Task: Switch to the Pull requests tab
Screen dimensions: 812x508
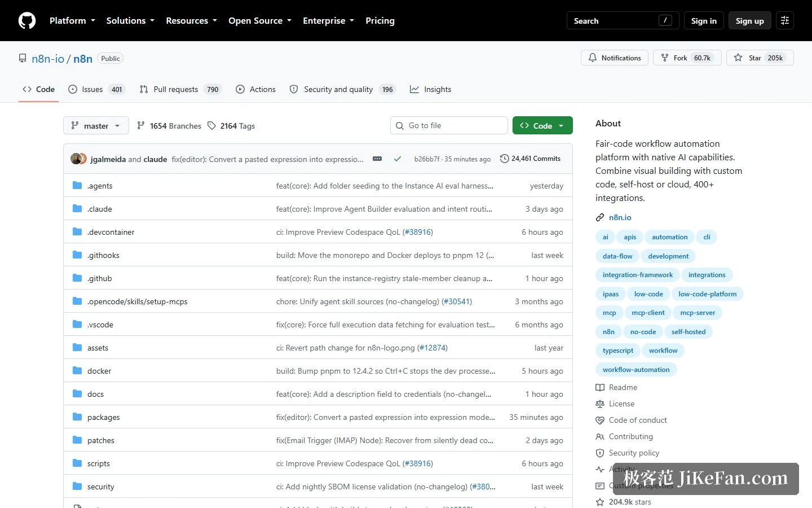Action: pyautogui.click(x=180, y=89)
